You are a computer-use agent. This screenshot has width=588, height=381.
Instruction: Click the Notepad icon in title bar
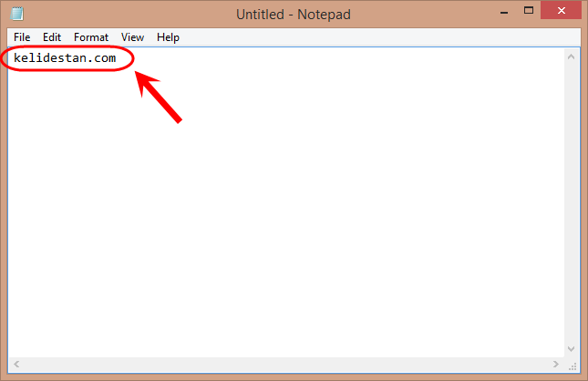coord(17,14)
